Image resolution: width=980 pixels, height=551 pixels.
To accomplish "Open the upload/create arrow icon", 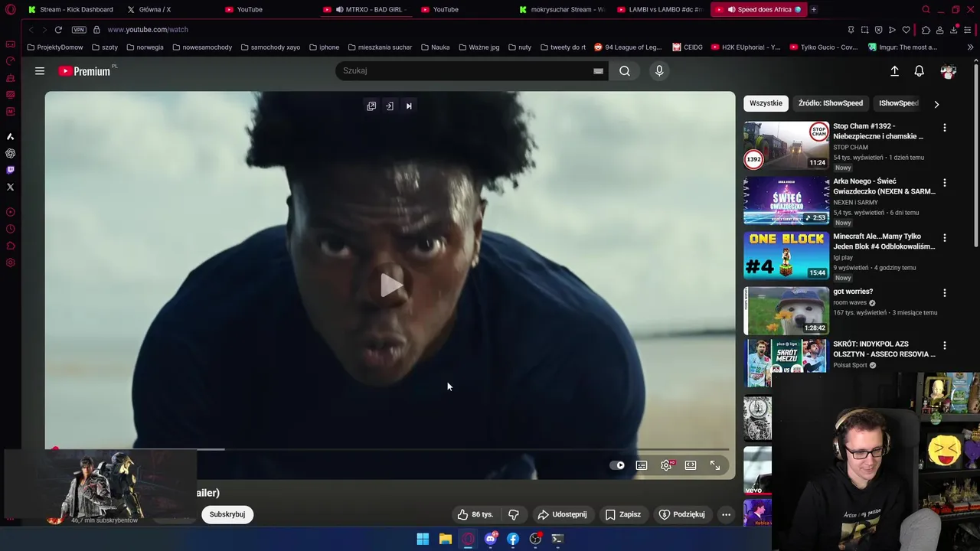I will click(x=894, y=71).
